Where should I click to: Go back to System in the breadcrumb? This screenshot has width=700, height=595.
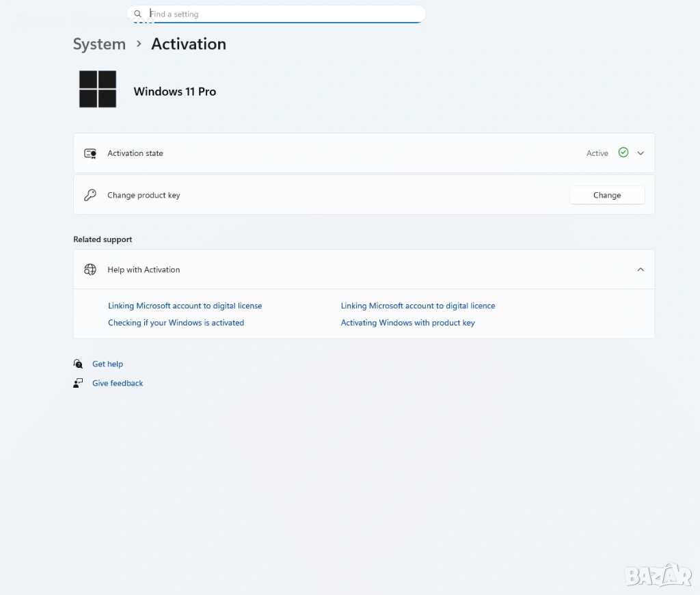pos(99,44)
